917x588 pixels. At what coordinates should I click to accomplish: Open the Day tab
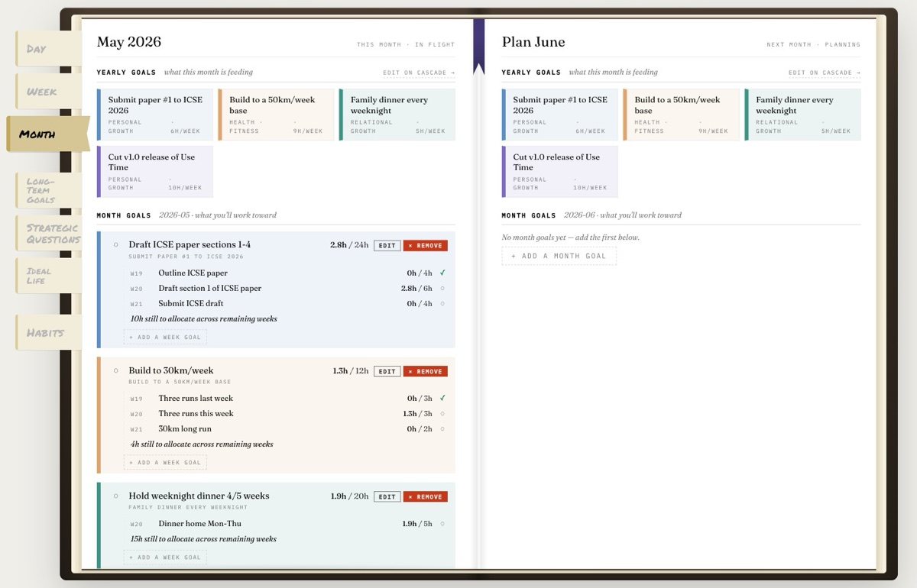47,49
